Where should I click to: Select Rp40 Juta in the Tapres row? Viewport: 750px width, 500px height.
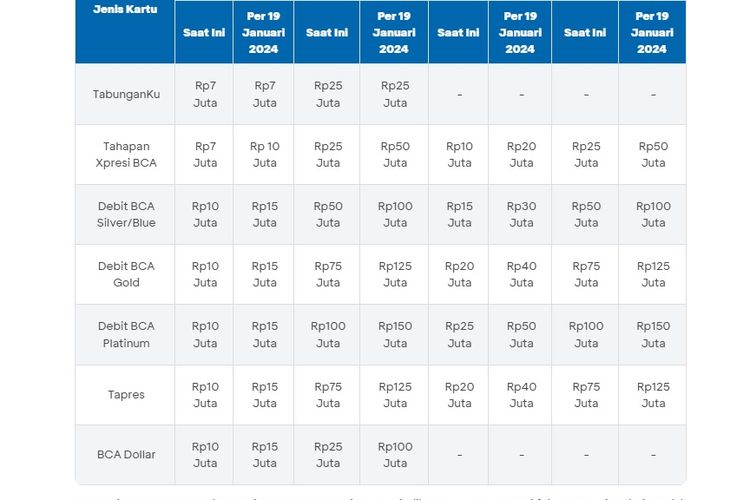coord(521,394)
